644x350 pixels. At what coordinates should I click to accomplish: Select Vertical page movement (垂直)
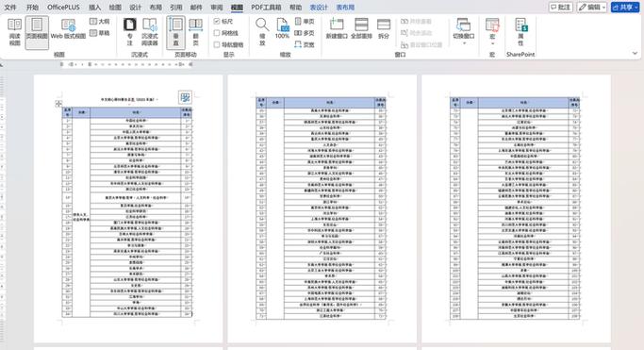(x=175, y=32)
